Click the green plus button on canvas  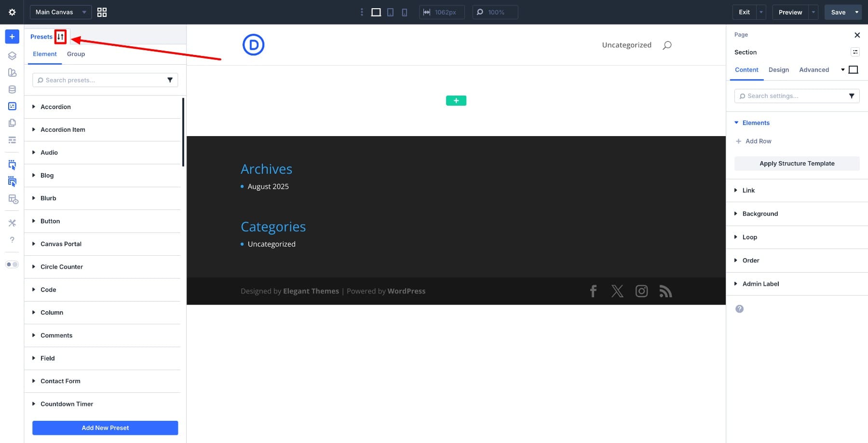[455, 100]
